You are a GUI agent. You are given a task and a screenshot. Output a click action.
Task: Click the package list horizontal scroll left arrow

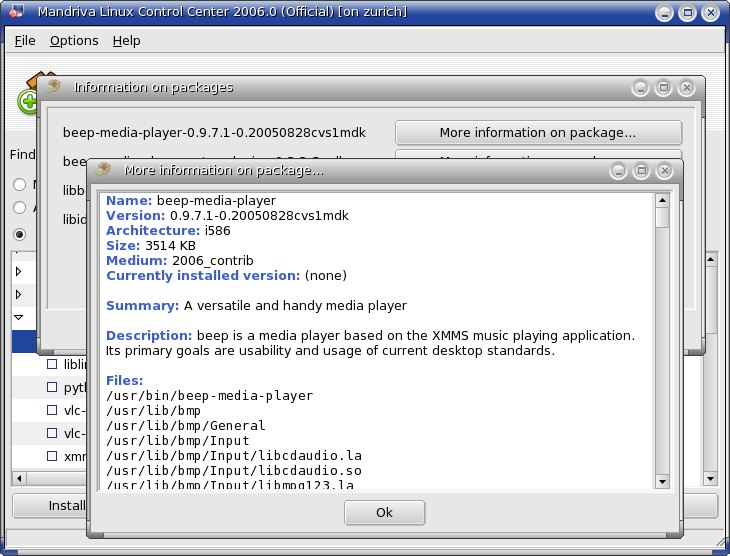pyautogui.click(x=19, y=478)
